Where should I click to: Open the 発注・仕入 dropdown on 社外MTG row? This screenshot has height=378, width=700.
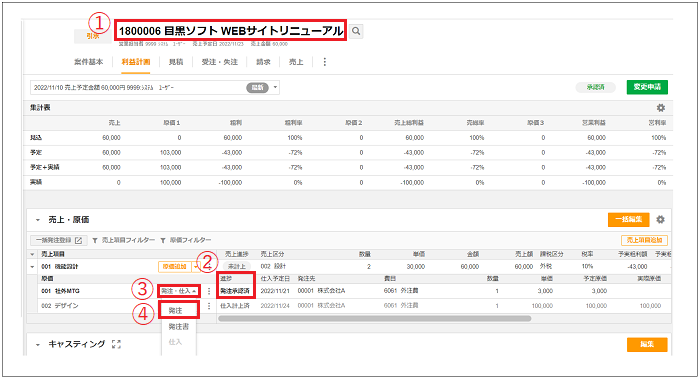(179, 291)
